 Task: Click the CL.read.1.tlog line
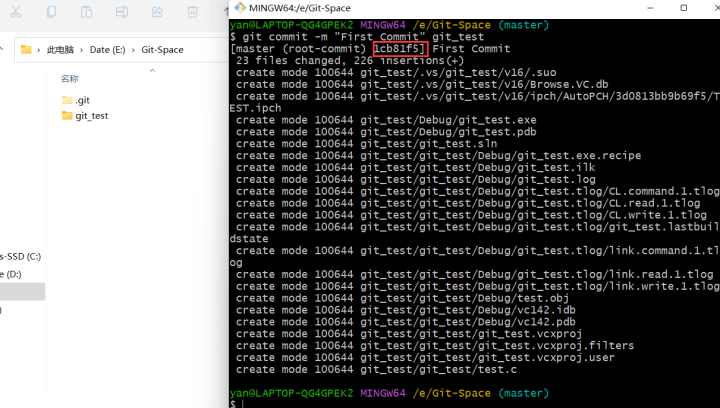click(468, 204)
